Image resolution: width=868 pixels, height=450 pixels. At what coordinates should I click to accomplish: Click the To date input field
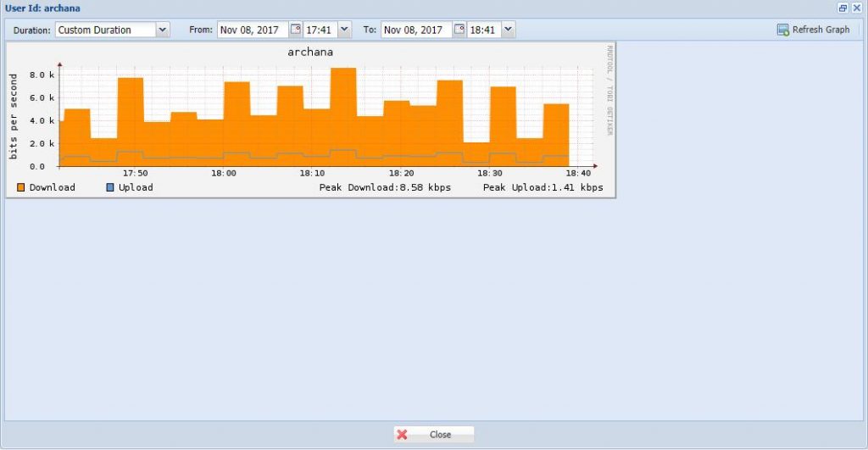[416, 30]
